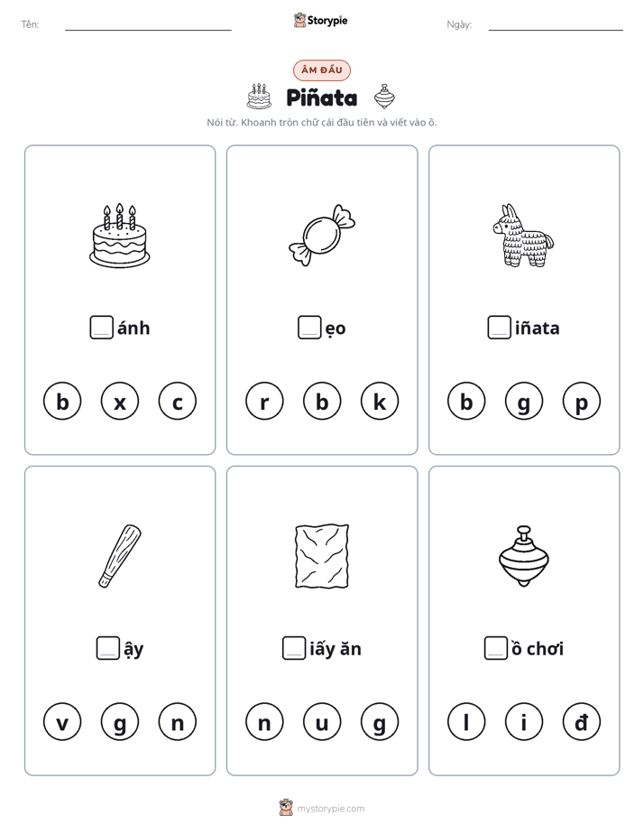The height and width of the screenshot is (834, 644).
Task: Click the wrapped candy picture
Action: coord(322,235)
